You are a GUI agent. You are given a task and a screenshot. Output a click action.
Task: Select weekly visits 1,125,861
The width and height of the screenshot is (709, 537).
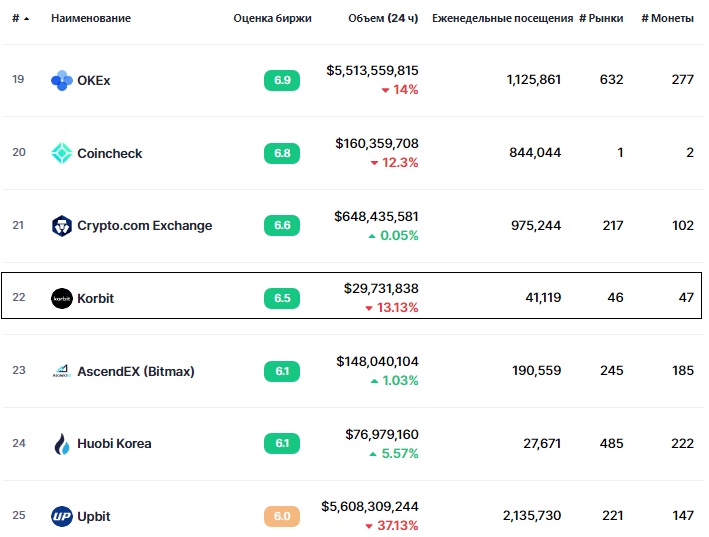tap(534, 80)
